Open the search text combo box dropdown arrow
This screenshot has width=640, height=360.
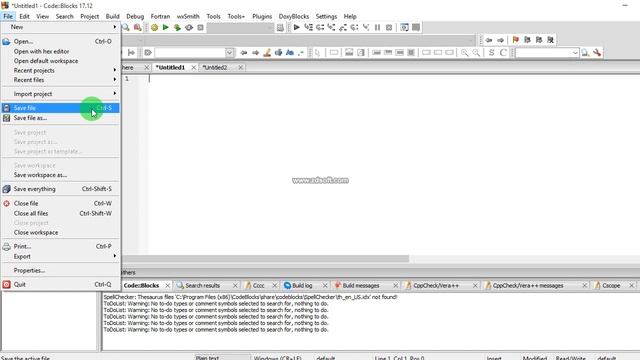(x=229, y=53)
